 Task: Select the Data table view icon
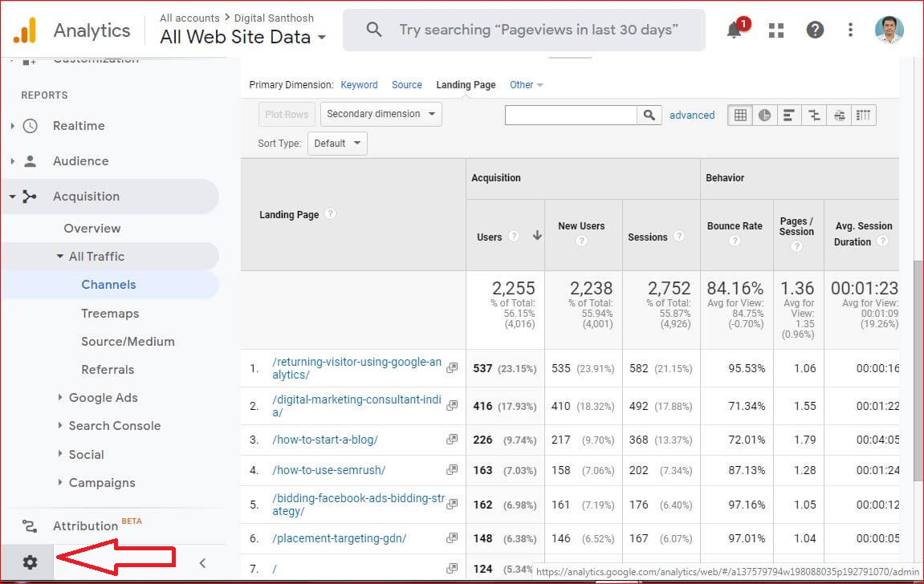point(740,115)
